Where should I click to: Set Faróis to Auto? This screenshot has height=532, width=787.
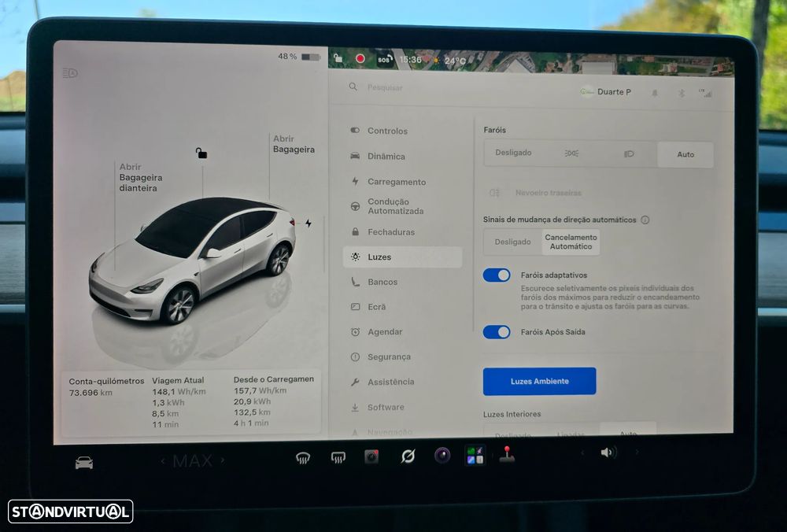tap(685, 154)
